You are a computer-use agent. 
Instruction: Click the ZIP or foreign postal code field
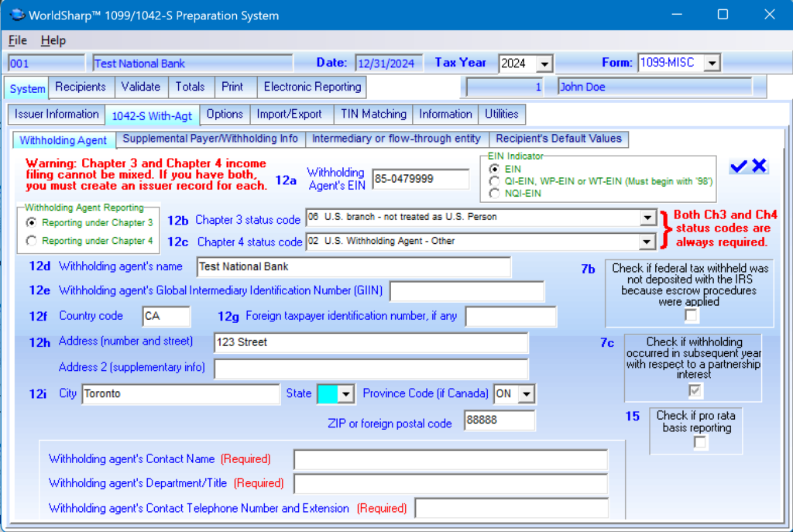point(499,420)
